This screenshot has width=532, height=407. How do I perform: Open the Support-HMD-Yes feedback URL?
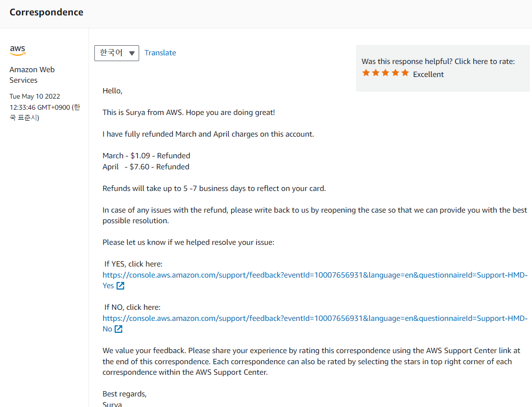coord(315,280)
